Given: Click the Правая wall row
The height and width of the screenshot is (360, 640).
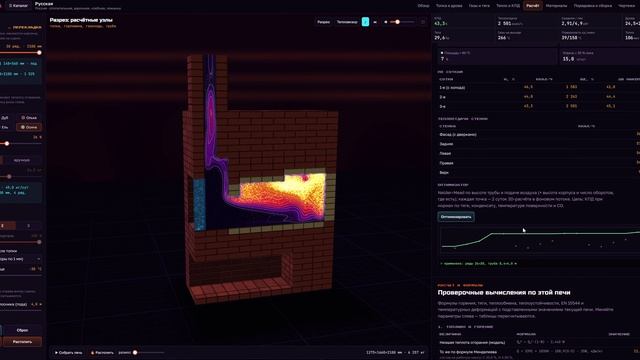Looking at the screenshot, I should (539, 163).
